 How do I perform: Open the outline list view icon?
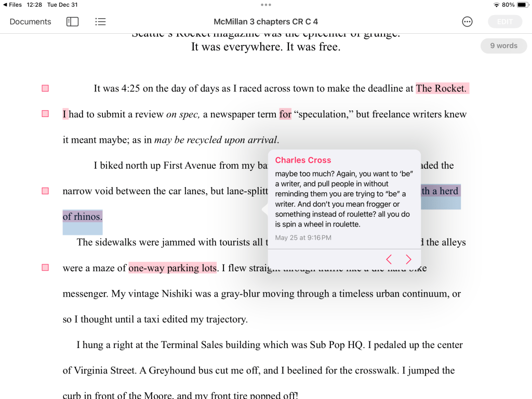click(100, 22)
